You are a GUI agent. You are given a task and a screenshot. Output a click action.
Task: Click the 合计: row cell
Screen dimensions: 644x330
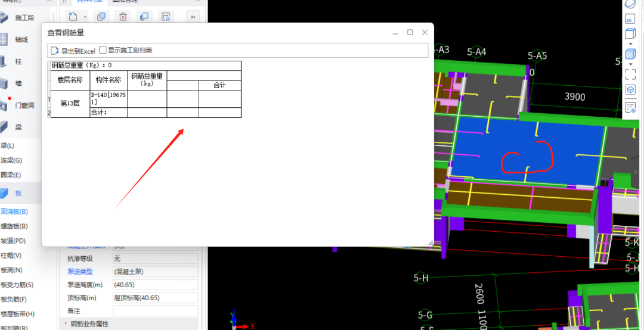point(109,113)
